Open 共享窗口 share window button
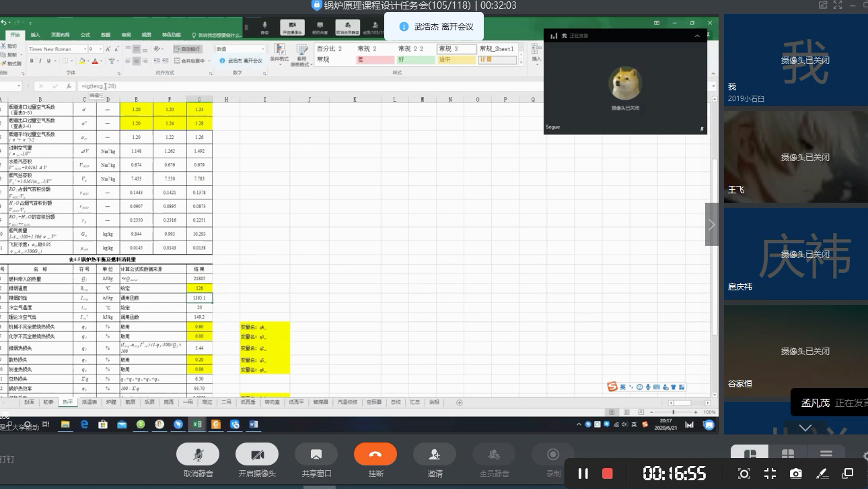The image size is (868, 489). pos(316,455)
